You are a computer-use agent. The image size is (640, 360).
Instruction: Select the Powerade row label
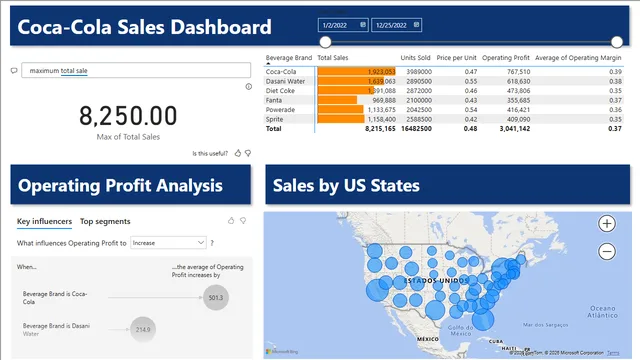(280, 109)
